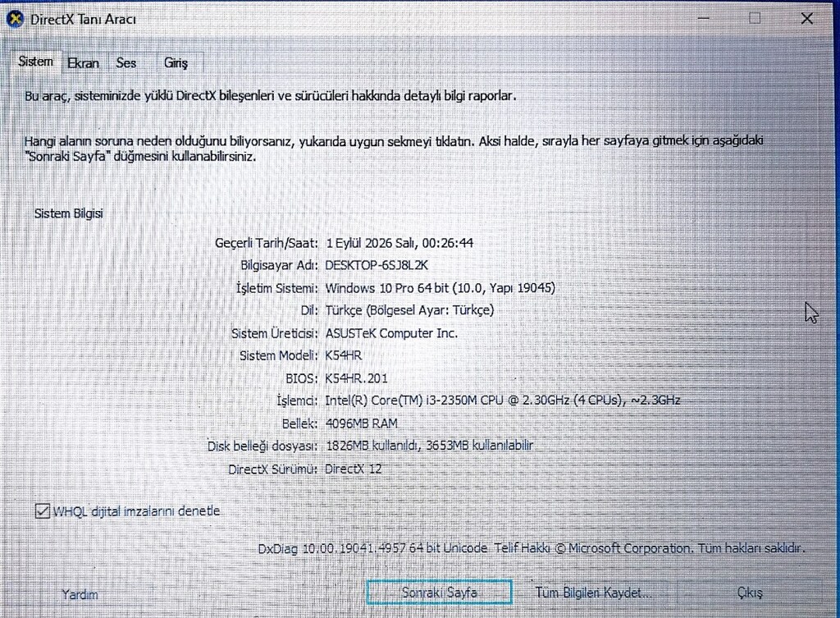Screen dimensions: 840x618
Task: Click the DirectX icon in title bar
Action: (x=15, y=20)
